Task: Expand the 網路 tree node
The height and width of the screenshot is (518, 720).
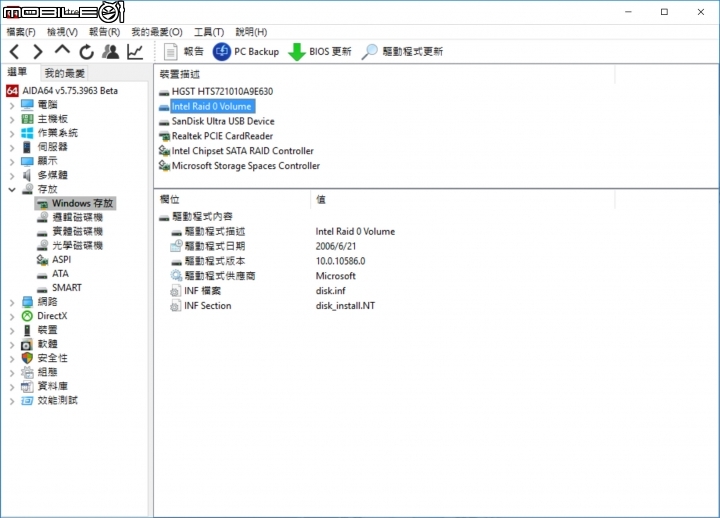Action: [x=12, y=302]
